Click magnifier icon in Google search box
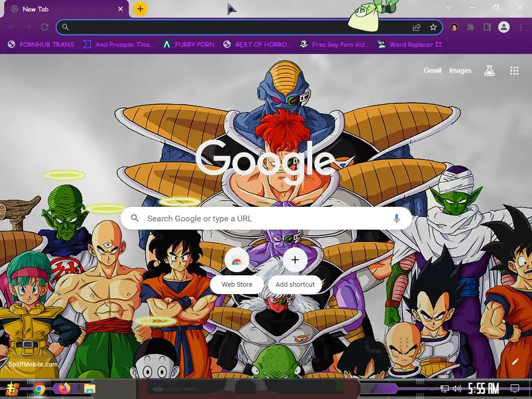The height and width of the screenshot is (399, 532). pyautogui.click(x=135, y=218)
